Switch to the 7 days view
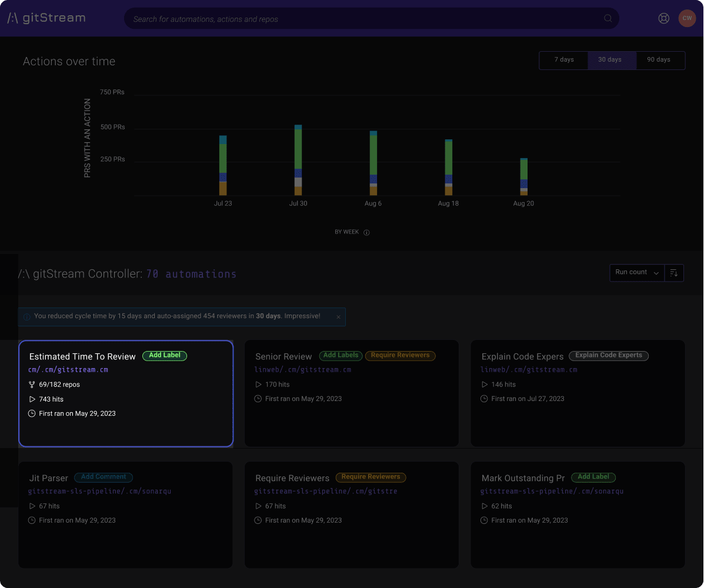The height and width of the screenshot is (588, 704). 563,59
